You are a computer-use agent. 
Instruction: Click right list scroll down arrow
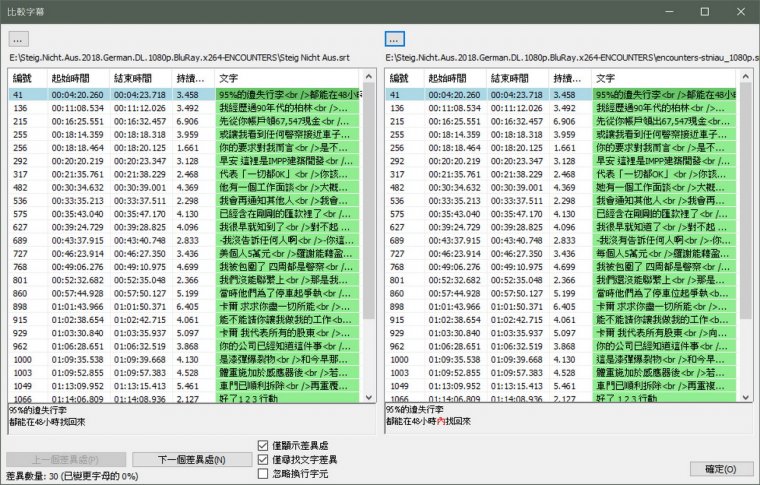(x=745, y=397)
